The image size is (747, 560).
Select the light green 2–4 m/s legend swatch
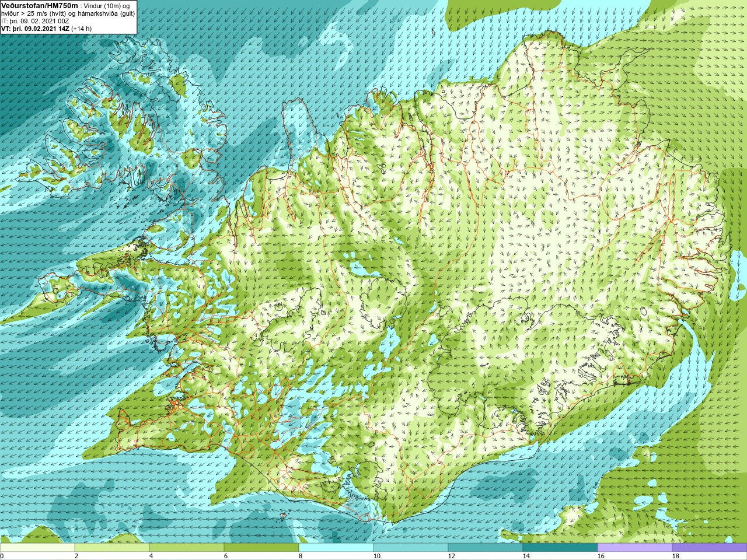(x=112, y=548)
